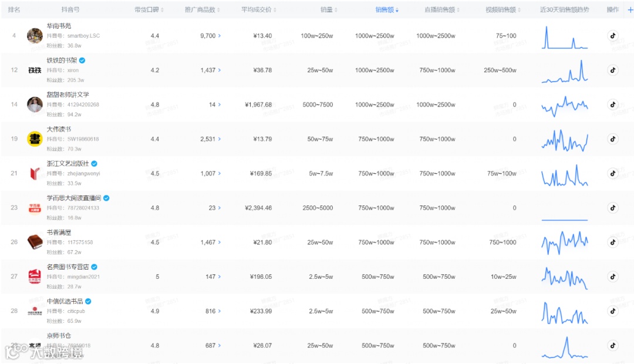Open 浙江文艺出版社 account link
634x364 pixels.
[68, 163]
